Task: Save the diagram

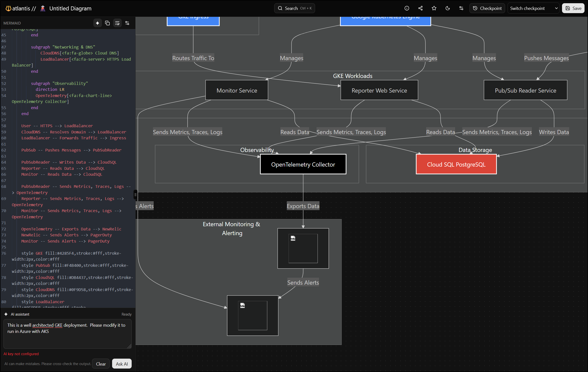Action: click(573, 8)
